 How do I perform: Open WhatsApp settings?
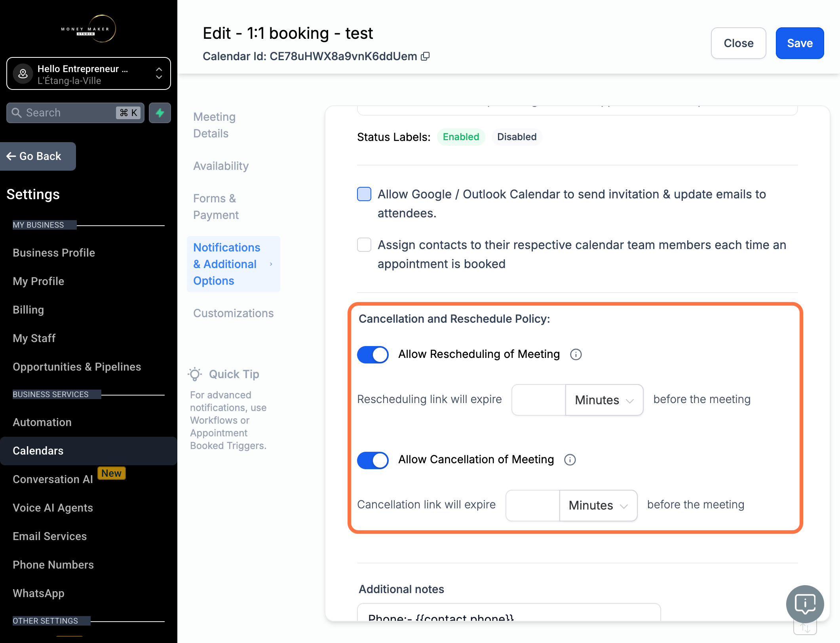pos(38,593)
